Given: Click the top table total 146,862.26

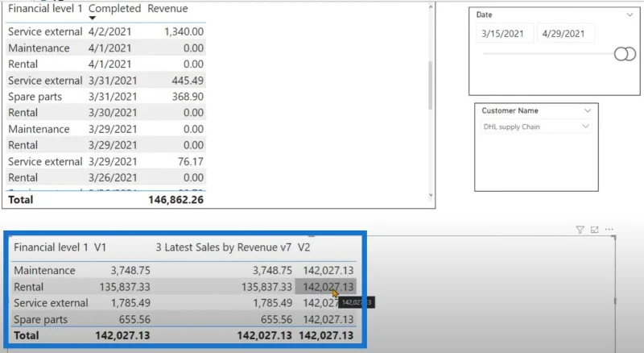Looking at the screenshot, I should (x=175, y=200).
